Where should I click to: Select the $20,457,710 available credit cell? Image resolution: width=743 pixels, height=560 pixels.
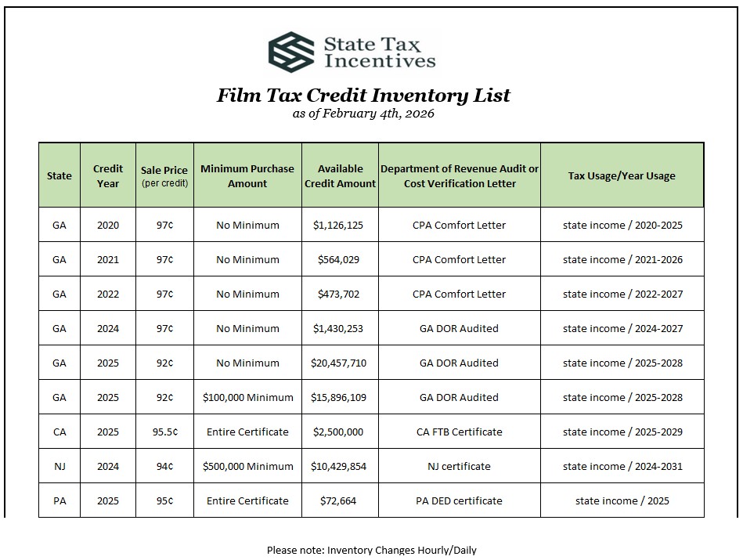point(340,363)
